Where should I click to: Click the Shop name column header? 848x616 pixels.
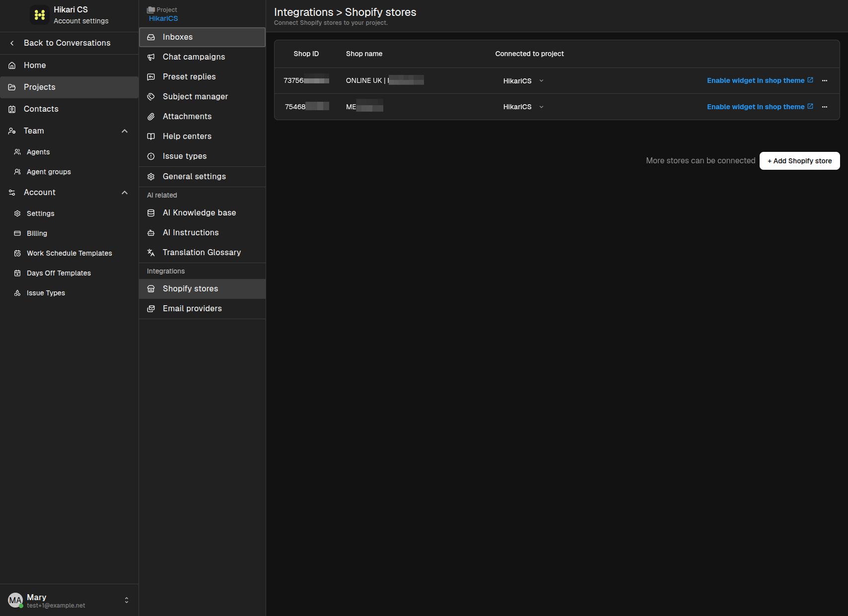(x=364, y=54)
